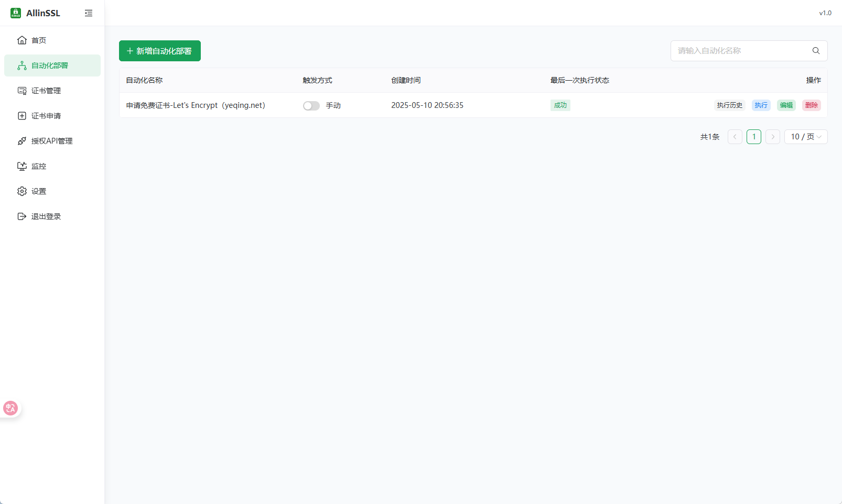842x504 pixels.
Task: Click the v1.0 version label
Action: coord(825,13)
